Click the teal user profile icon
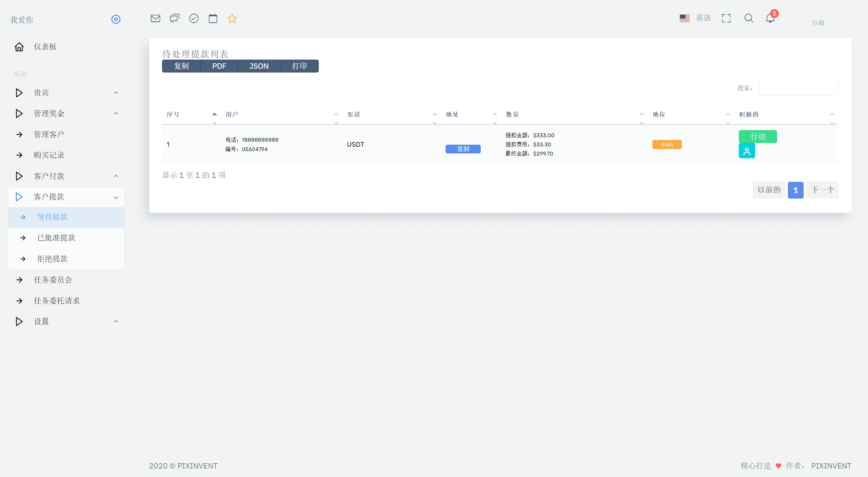The image size is (868, 477). pos(747,151)
